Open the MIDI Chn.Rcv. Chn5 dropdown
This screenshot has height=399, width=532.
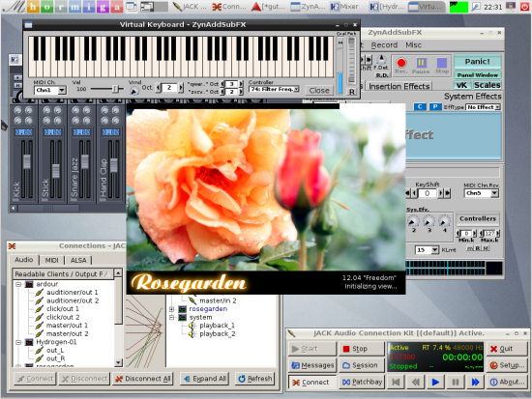(x=481, y=193)
